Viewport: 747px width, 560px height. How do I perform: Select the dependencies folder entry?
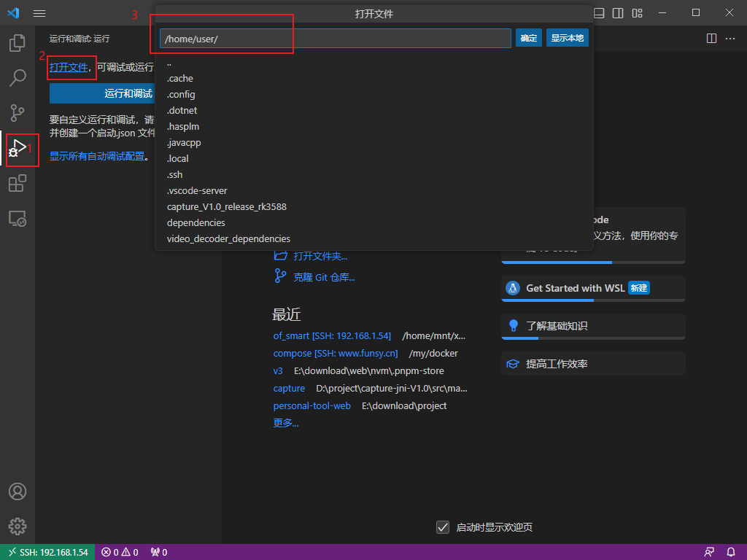click(374, 223)
